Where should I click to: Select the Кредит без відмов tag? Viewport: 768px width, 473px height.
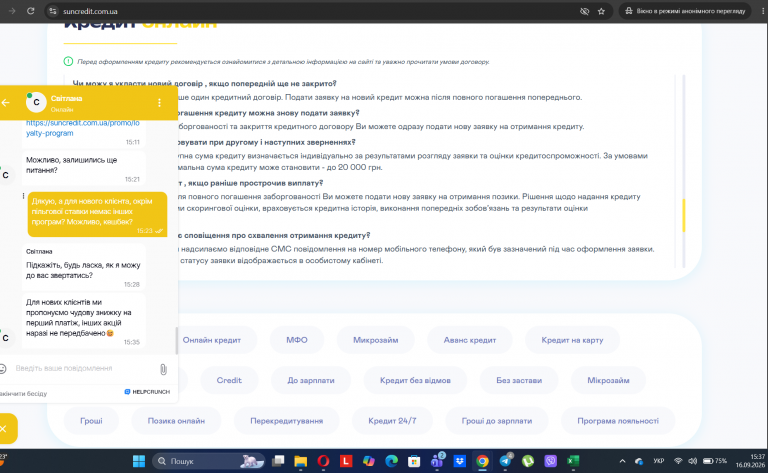click(x=415, y=380)
